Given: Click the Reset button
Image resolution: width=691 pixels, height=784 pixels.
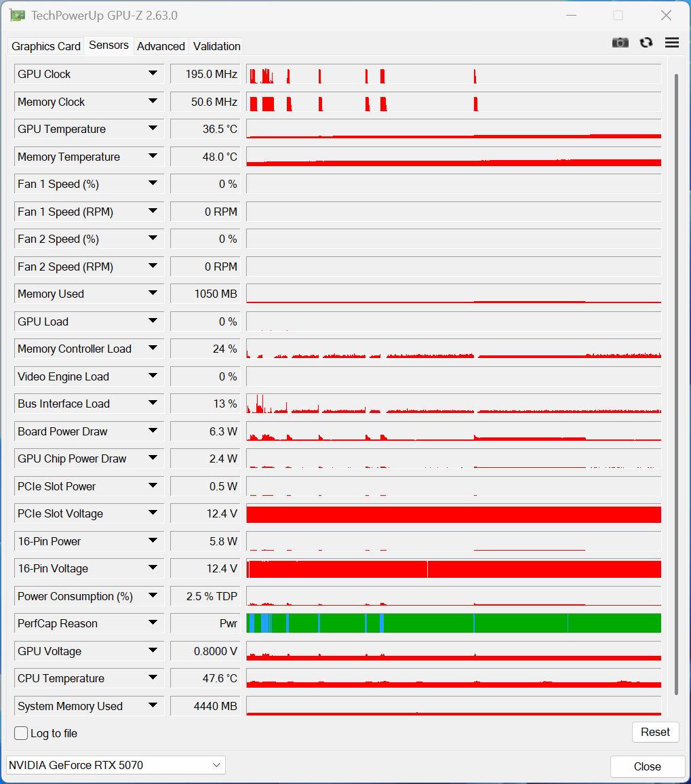Looking at the screenshot, I should 655,732.
